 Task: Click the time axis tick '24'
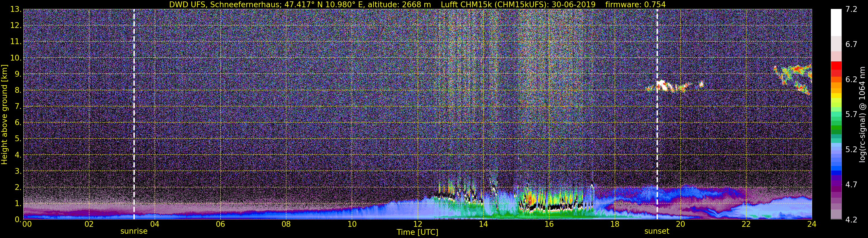[x=812, y=224]
